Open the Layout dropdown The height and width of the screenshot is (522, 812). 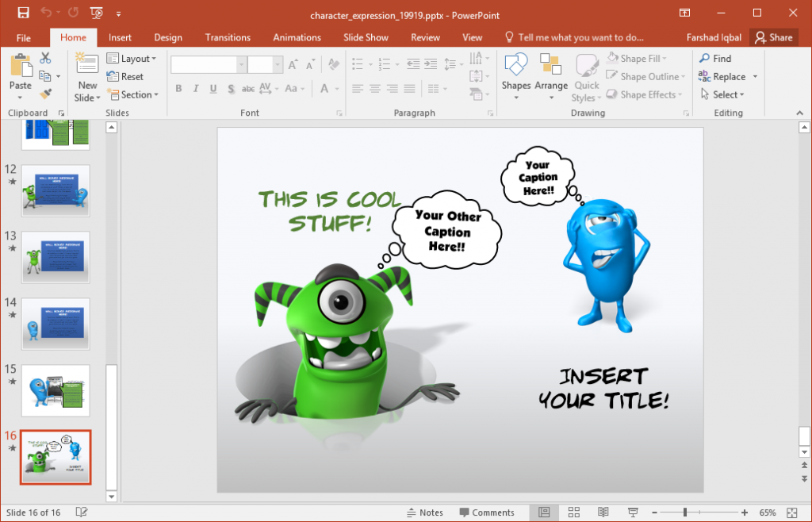132,58
